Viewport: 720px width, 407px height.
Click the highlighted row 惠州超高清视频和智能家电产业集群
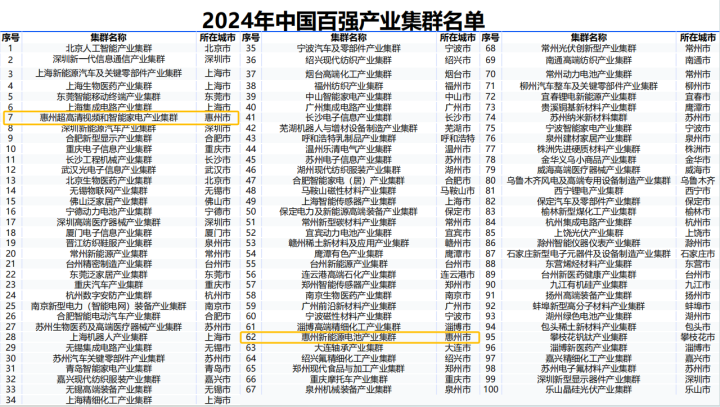point(121,118)
